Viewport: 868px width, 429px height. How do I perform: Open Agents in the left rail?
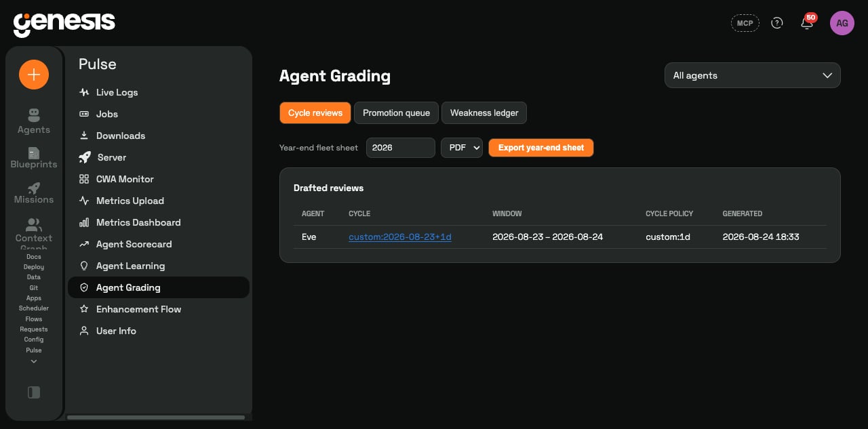pyautogui.click(x=34, y=121)
